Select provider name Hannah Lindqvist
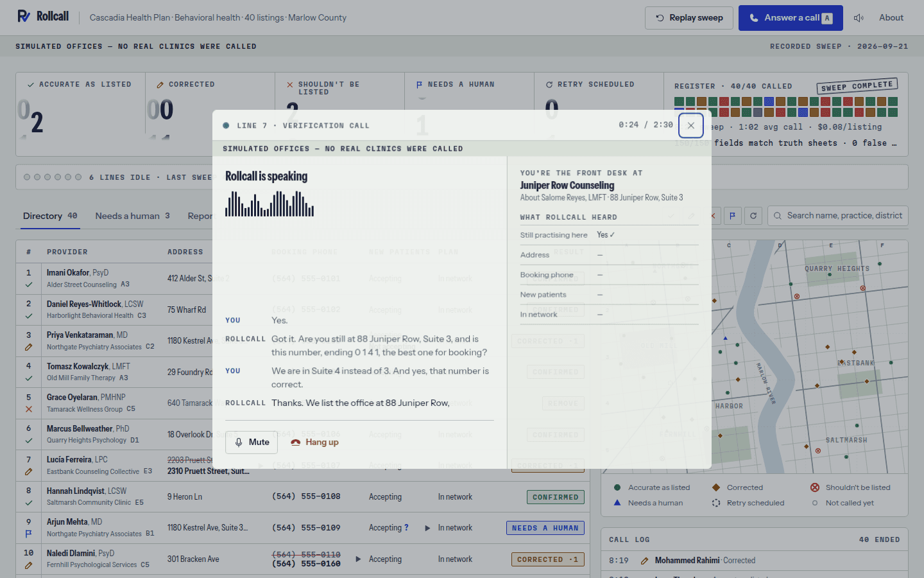 click(76, 491)
